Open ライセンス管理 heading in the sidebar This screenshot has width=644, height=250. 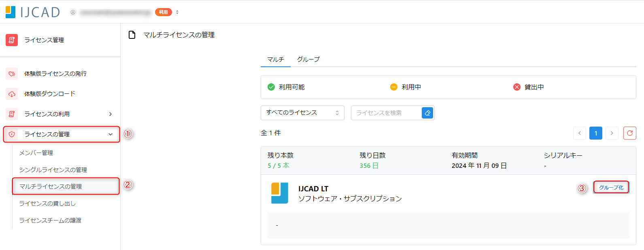44,40
